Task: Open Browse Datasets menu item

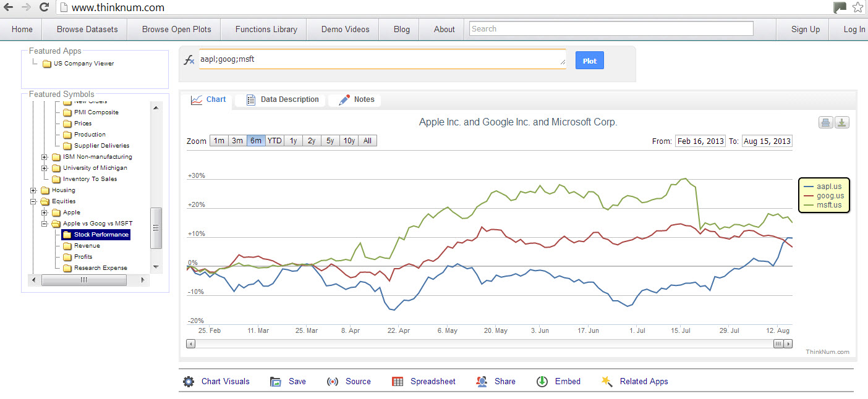Action: tap(87, 29)
